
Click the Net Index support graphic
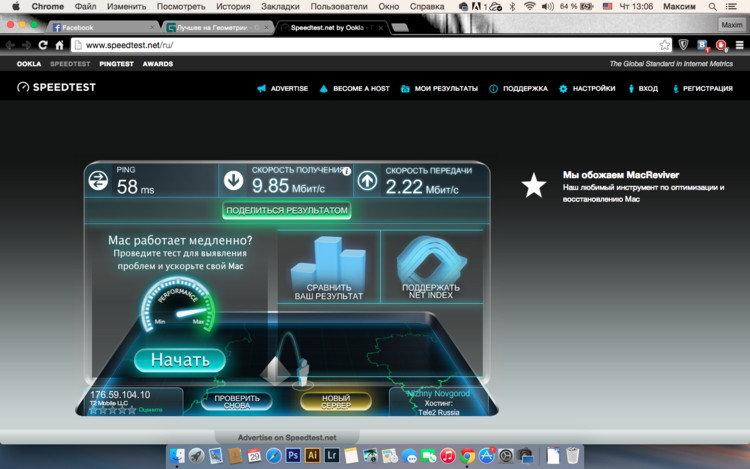tap(431, 262)
